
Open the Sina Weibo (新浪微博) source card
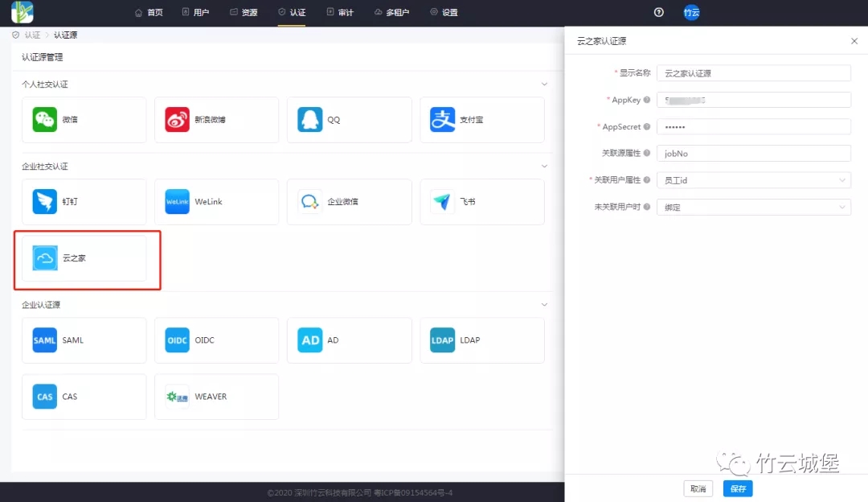click(216, 120)
